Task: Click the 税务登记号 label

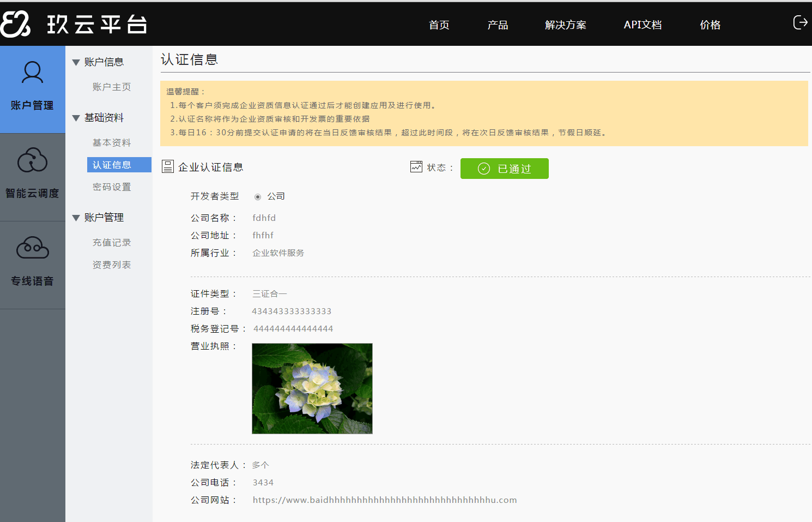Action: [218, 328]
